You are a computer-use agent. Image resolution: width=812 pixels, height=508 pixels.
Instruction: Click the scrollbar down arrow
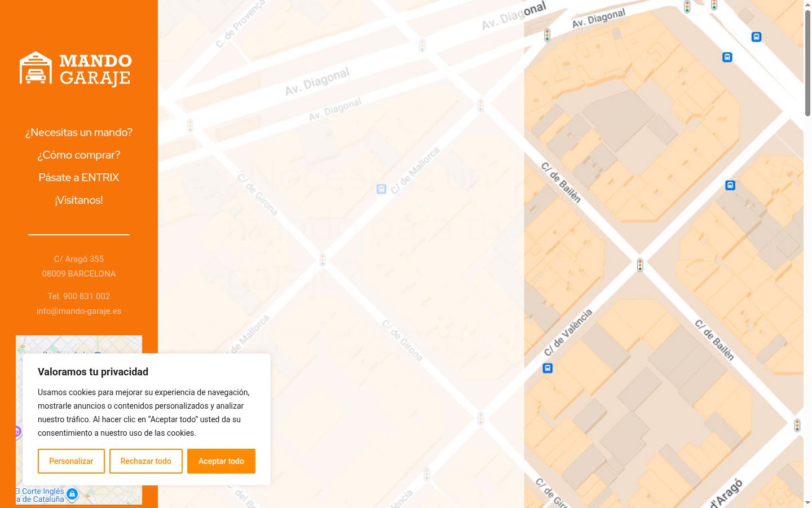[807, 502]
